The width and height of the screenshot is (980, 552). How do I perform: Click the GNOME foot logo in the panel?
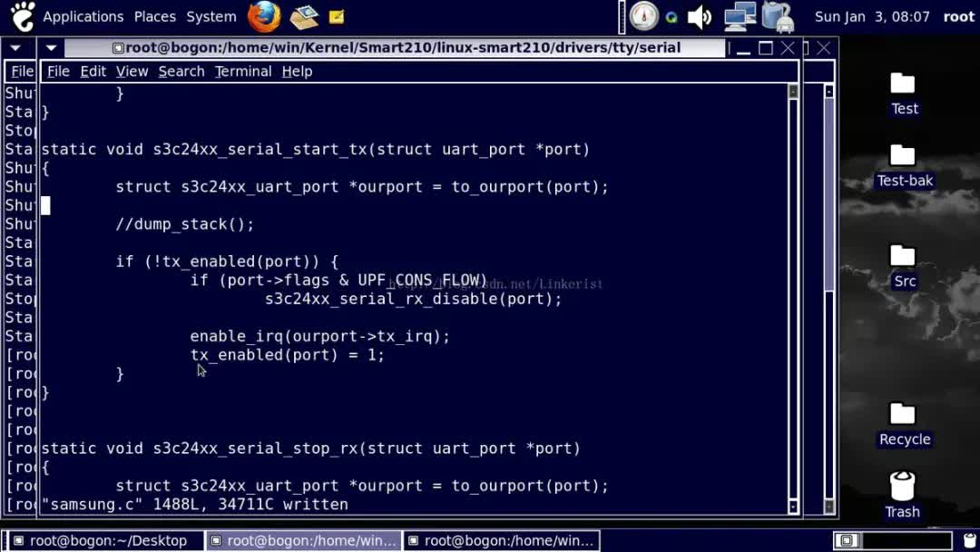click(20, 16)
